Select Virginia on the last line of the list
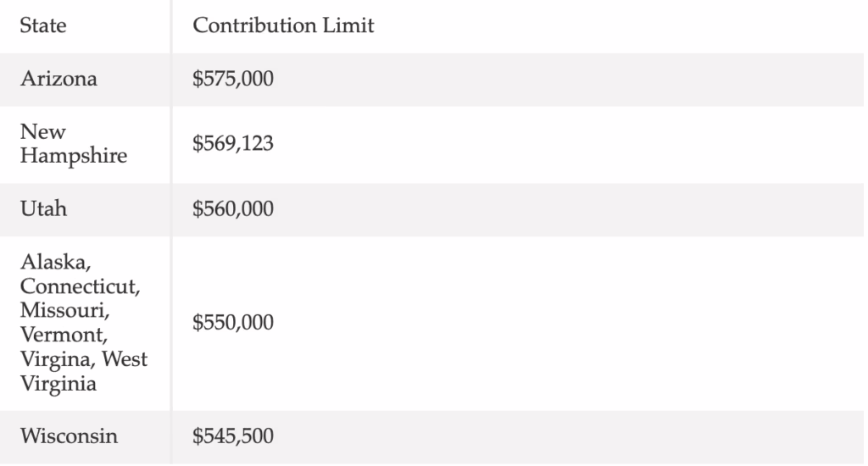This screenshot has height=466, width=868. tap(58, 384)
